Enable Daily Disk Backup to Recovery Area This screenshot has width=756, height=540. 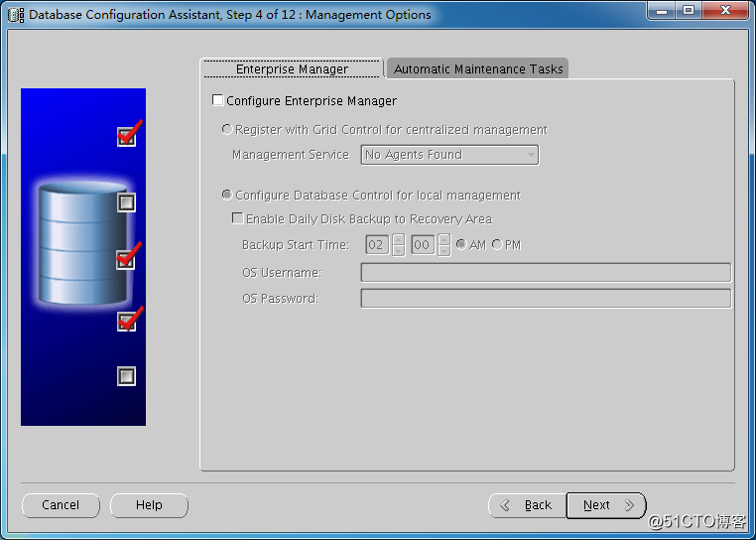click(x=237, y=218)
